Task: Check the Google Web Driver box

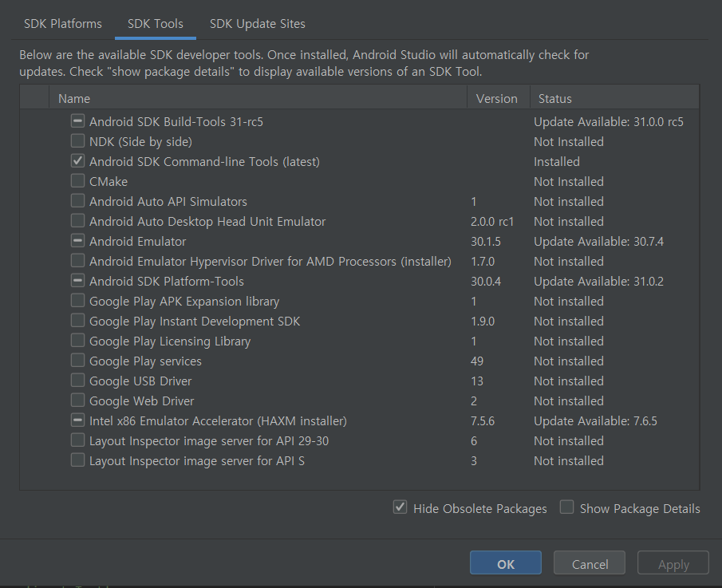Action: pos(78,401)
